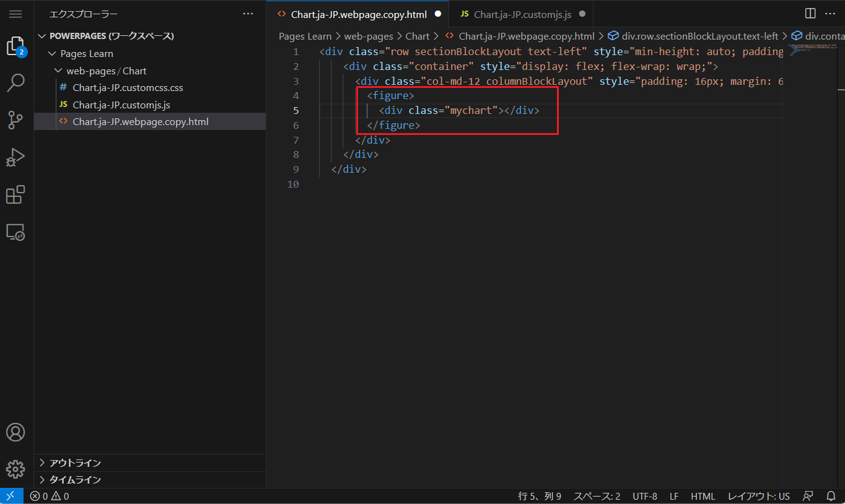The height and width of the screenshot is (504, 845).
Task: Change HTML language mode
Action: pyautogui.click(x=703, y=496)
